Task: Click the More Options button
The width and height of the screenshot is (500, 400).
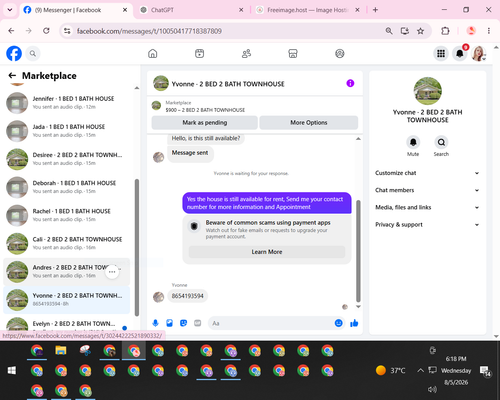Action: pyautogui.click(x=309, y=123)
